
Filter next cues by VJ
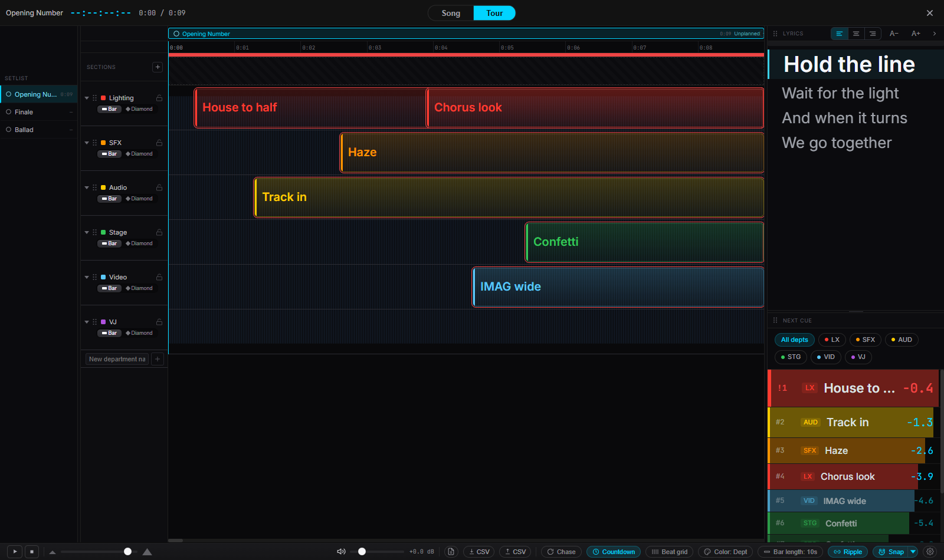click(858, 357)
